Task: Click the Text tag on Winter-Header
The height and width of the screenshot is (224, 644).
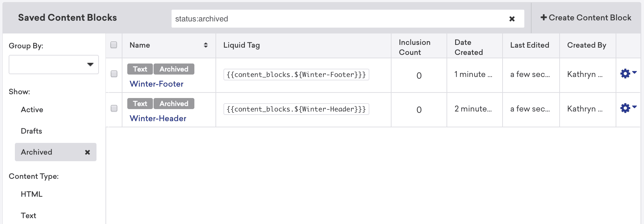Action: (140, 104)
